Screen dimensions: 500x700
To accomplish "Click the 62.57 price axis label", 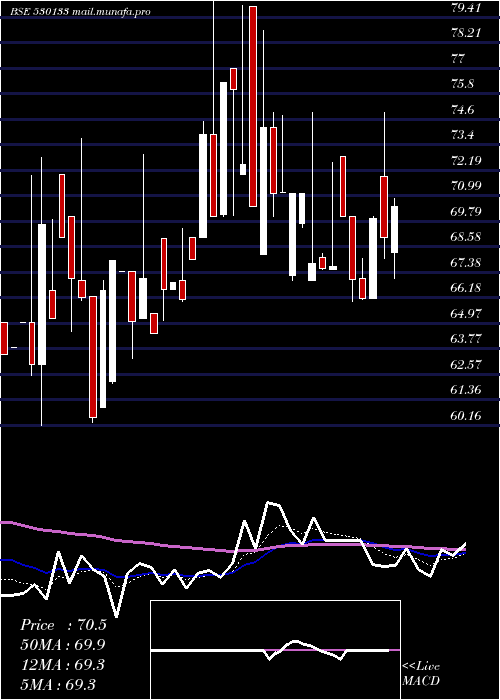I will coord(466,364).
